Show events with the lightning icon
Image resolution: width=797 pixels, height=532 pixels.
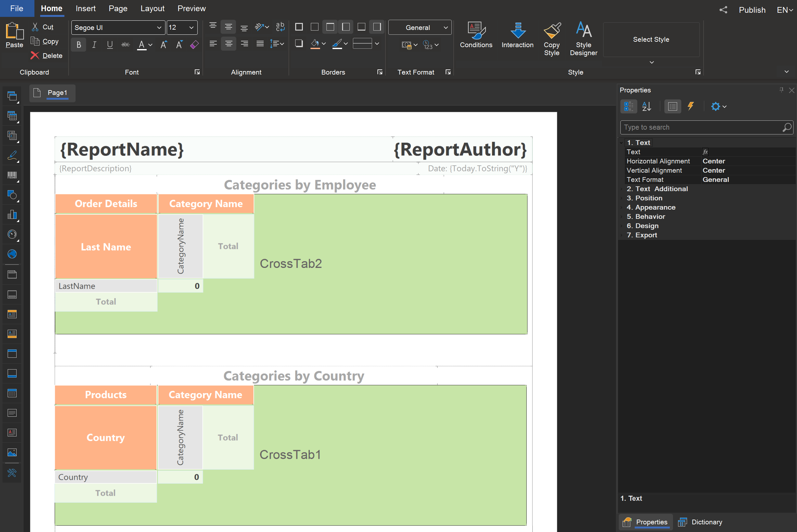click(x=691, y=106)
